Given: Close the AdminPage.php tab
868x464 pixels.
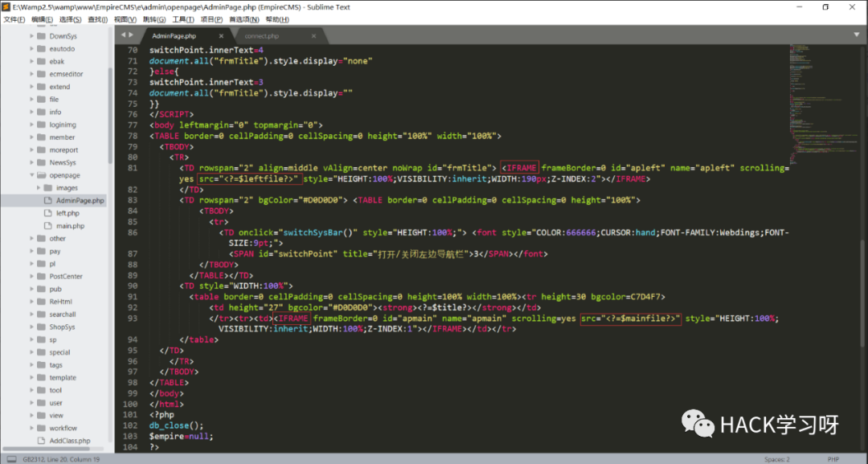Looking at the screenshot, I should tap(221, 36).
